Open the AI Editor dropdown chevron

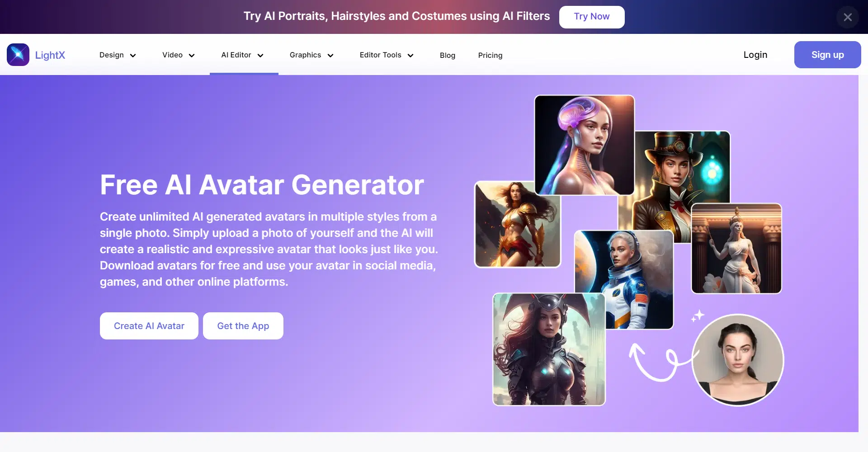260,56
